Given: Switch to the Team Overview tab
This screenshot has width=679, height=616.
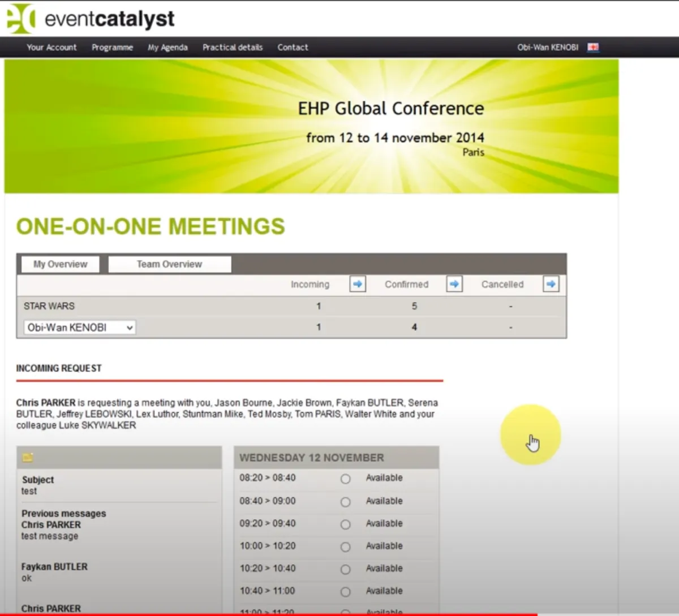Looking at the screenshot, I should click(169, 264).
